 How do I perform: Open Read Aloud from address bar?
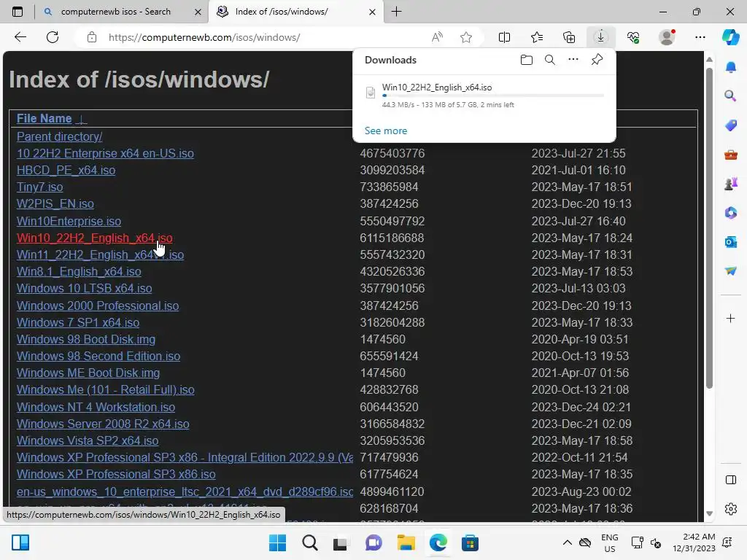(x=437, y=37)
